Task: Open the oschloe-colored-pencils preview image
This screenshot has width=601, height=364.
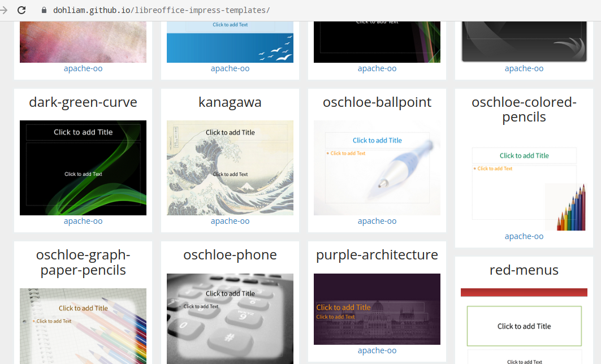Action: (x=524, y=183)
